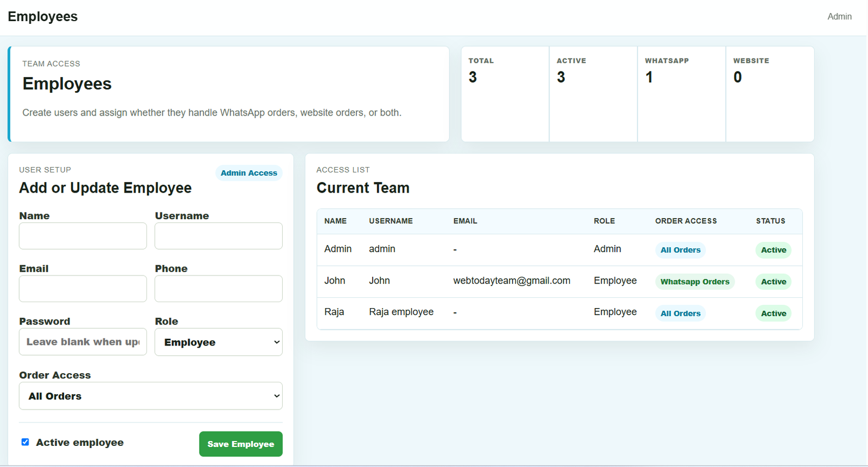Viewport: 868px width, 467px height.
Task: Focus the Password field
Action: pos(83,342)
